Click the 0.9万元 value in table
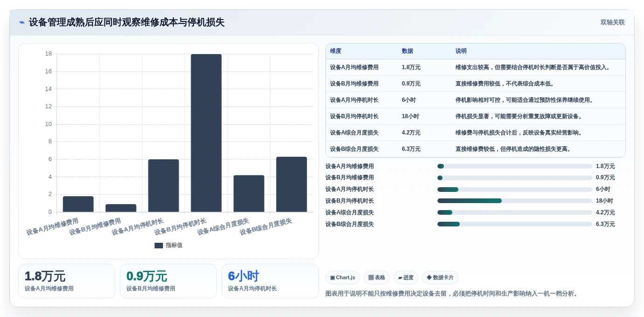This screenshot has height=317, width=644. click(411, 84)
